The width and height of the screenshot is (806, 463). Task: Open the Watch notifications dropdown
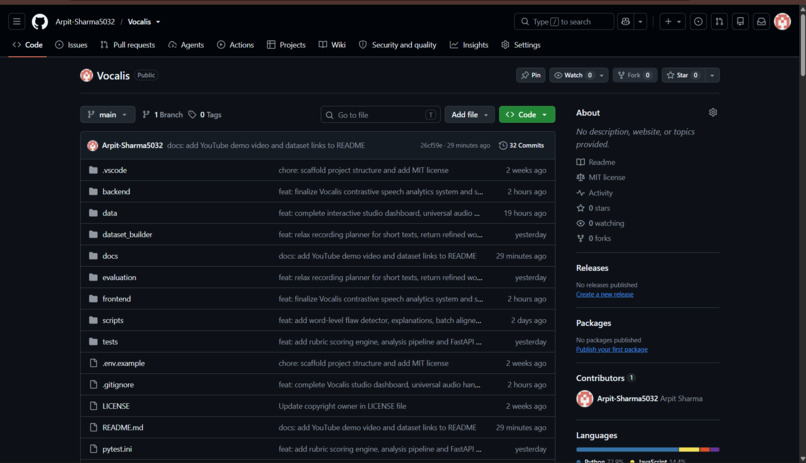click(578, 75)
